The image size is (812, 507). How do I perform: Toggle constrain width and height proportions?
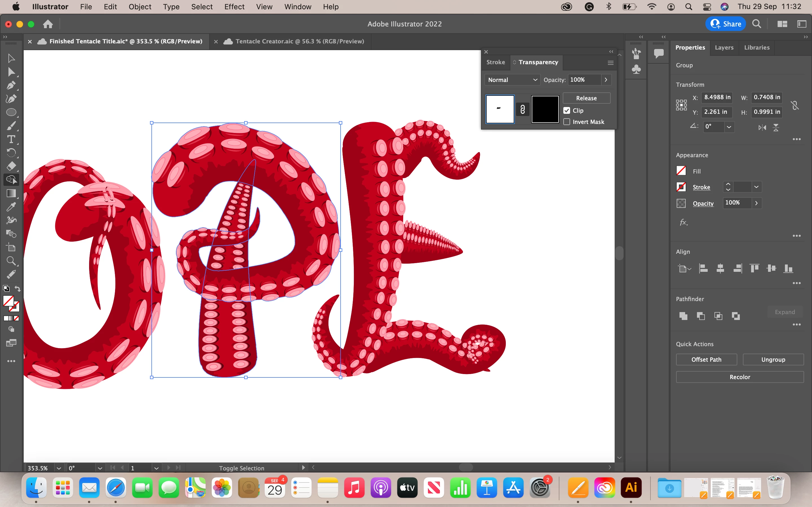click(x=795, y=105)
